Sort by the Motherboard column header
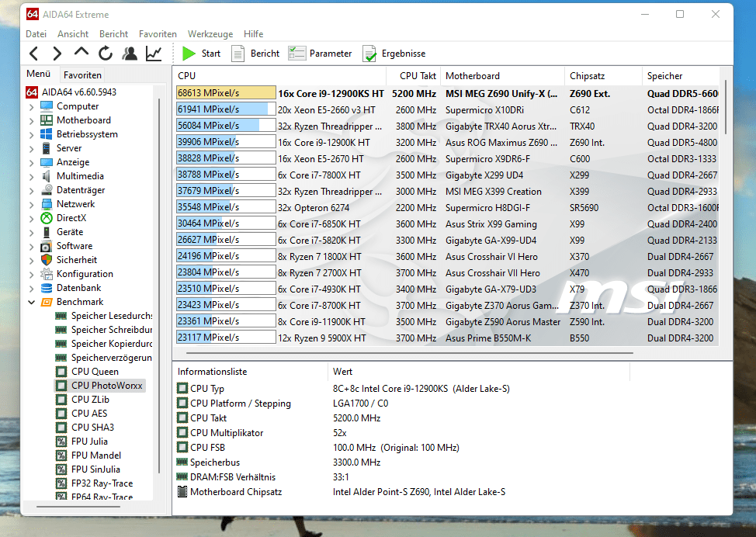The width and height of the screenshot is (756, 537). click(x=502, y=76)
